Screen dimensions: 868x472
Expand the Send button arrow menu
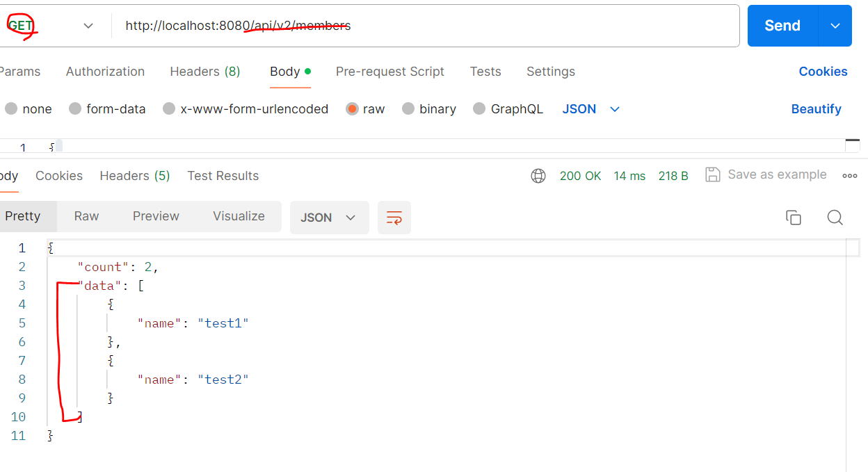(835, 26)
